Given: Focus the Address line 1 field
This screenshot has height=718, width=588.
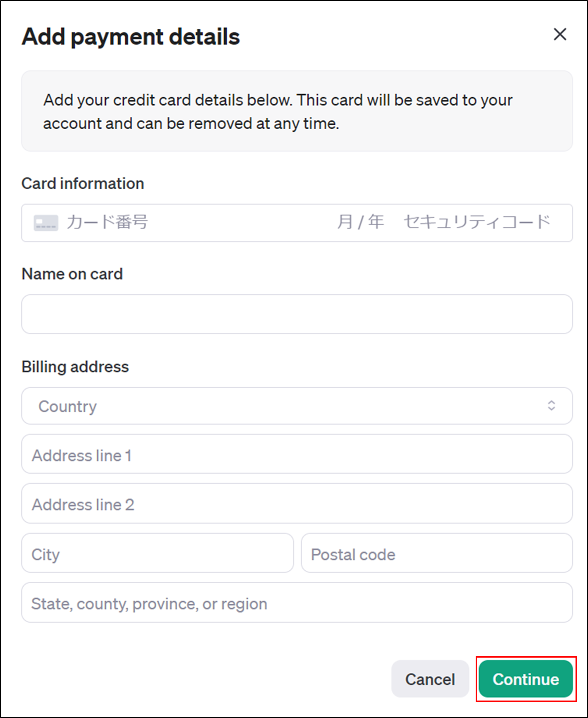Looking at the screenshot, I should [297, 454].
